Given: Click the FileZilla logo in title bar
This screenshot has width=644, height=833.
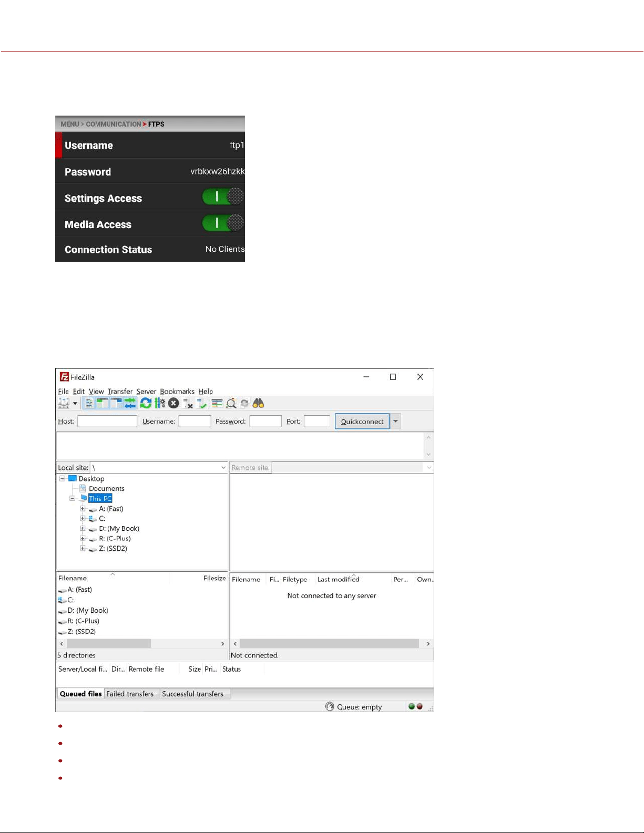Looking at the screenshot, I should (x=64, y=377).
